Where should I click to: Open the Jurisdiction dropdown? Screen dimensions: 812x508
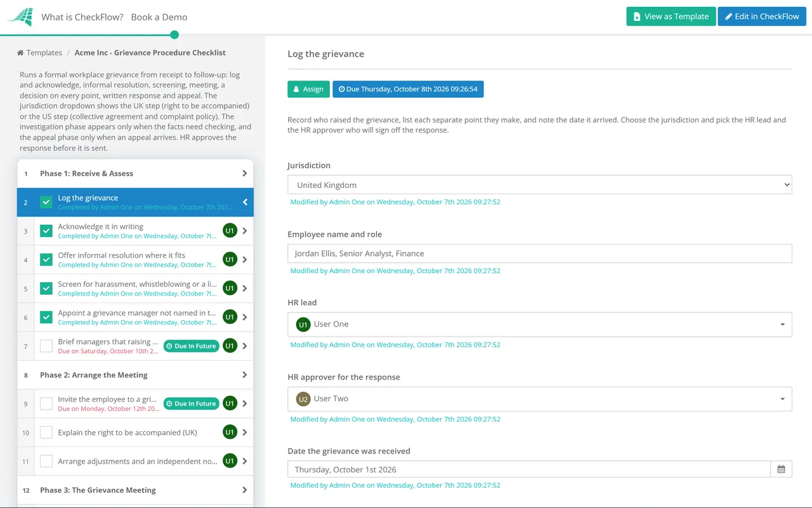click(540, 185)
